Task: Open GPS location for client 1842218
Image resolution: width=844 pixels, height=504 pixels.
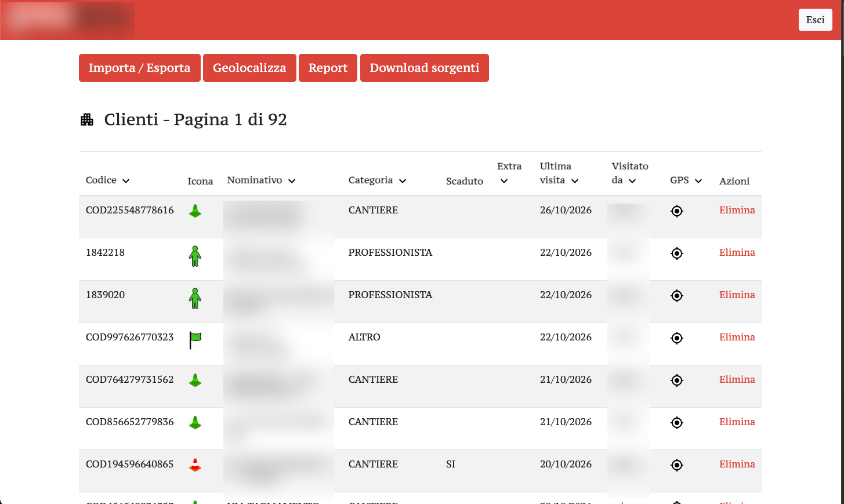Action: coord(677,253)
